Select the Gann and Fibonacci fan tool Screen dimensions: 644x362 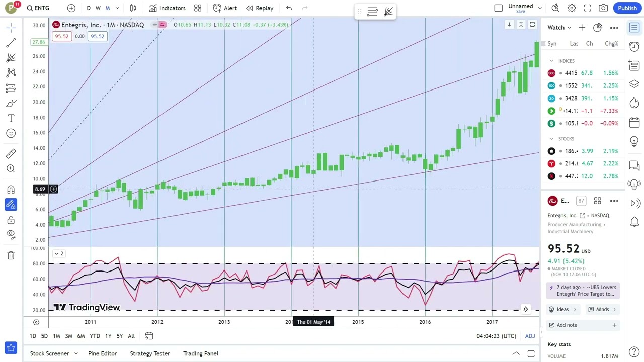pos(11,58)
